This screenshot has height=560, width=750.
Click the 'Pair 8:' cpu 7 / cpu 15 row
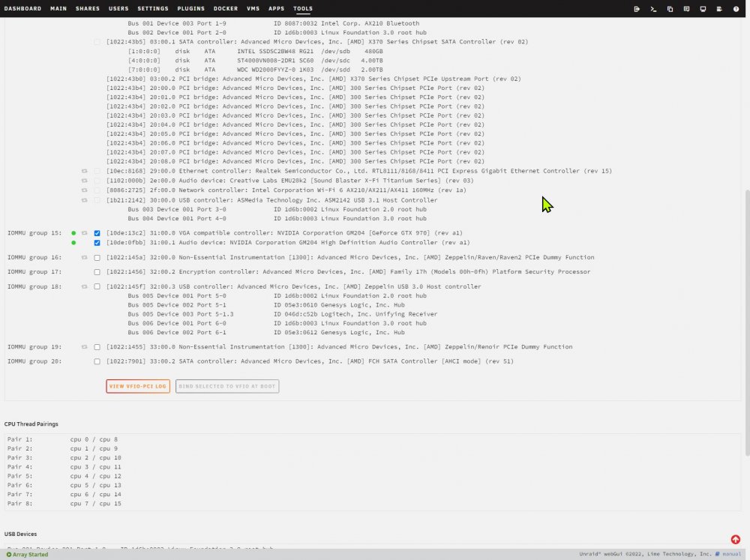[64, 504]
